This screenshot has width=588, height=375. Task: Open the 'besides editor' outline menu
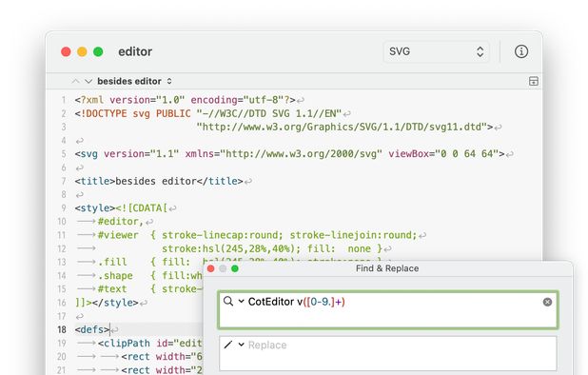point(134,81)
